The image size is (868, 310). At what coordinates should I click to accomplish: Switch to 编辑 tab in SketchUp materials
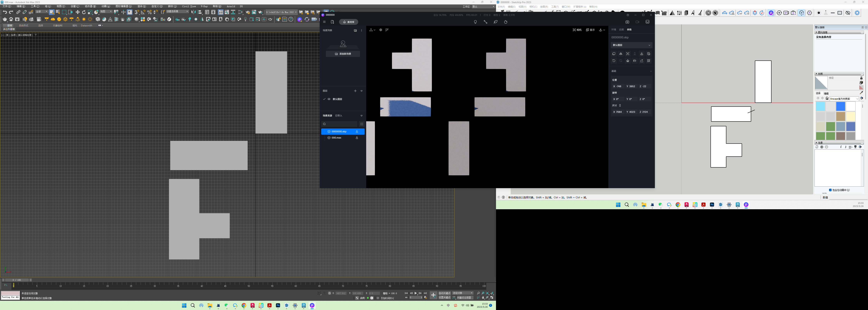pos(826,93)
